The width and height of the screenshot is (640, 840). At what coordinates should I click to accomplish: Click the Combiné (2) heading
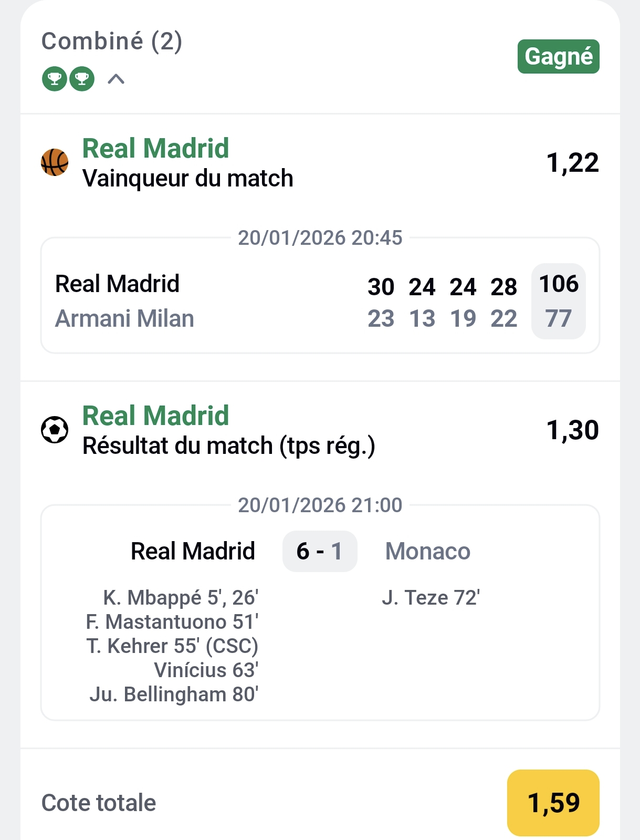pos(112,42)
